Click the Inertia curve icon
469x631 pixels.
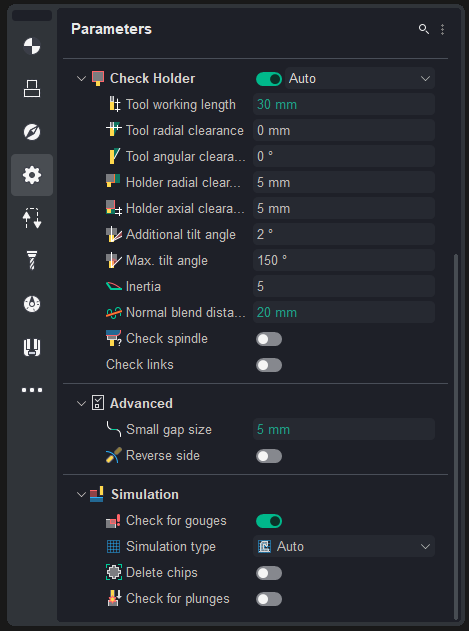[114, 286]
